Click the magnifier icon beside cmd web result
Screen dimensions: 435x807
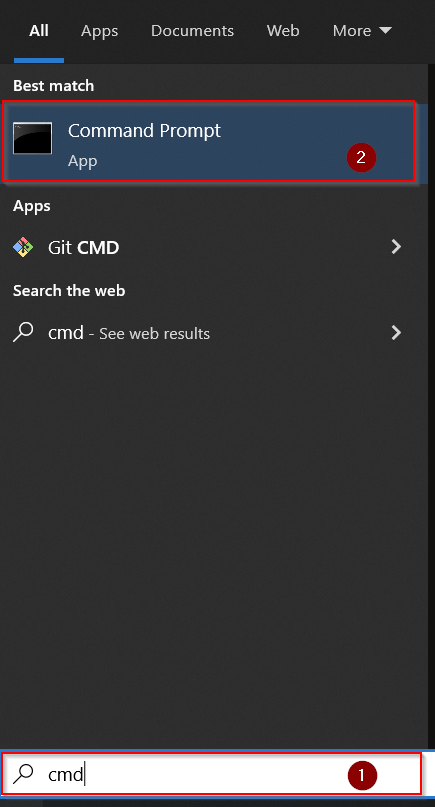23,332
